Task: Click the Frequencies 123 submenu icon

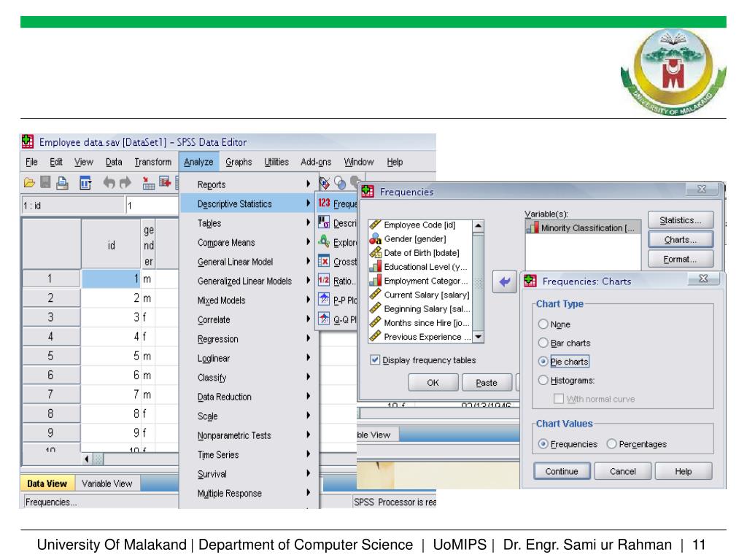Action: tap(324, 203)
